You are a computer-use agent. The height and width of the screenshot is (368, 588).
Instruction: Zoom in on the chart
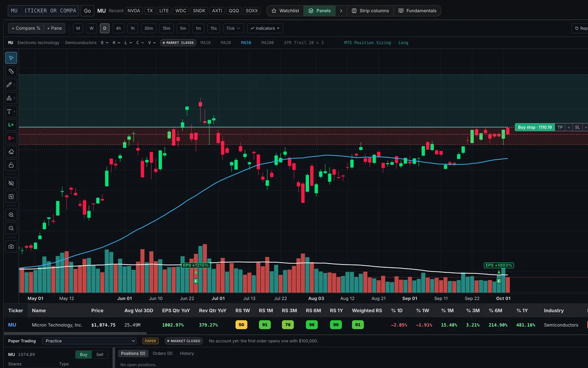11,215
